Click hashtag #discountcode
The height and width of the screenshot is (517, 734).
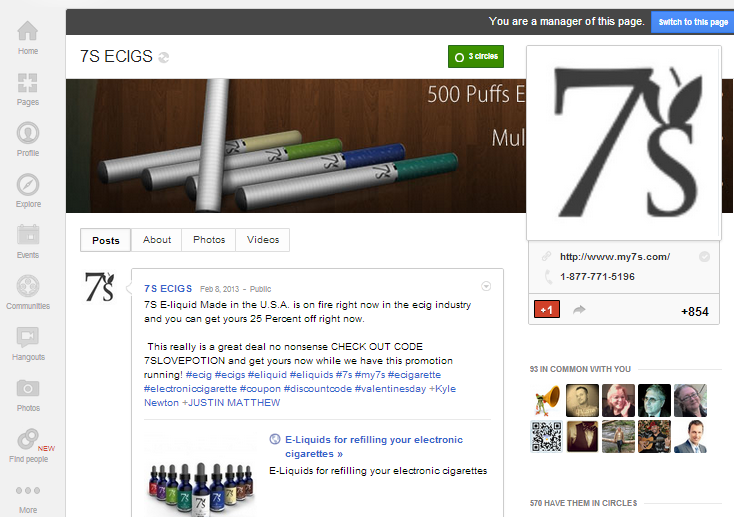[317, 389]
